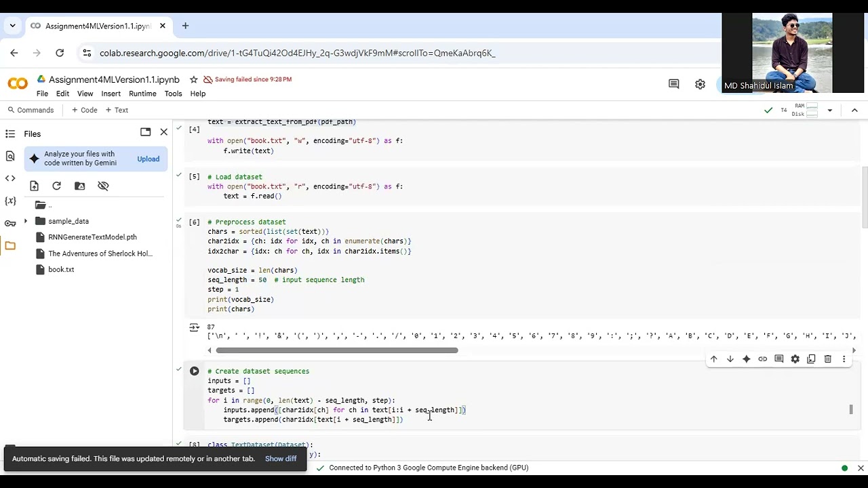The height and width of the screenshot is (488, 868).
Task: Open Gemini AI sparkle in cell toolbar
Action: click(746, 359)
